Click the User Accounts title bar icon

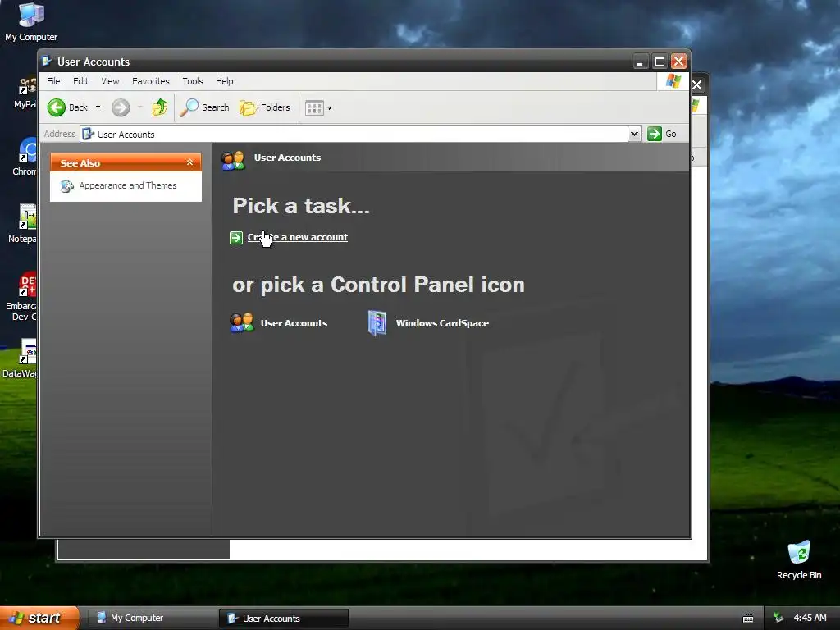(47, 61)
